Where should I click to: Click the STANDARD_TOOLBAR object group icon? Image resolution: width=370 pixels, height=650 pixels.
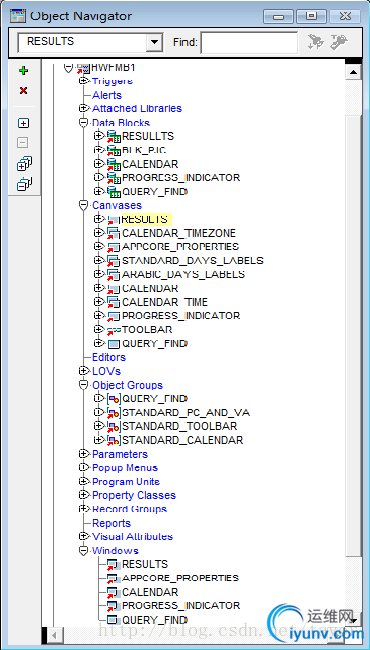pyautogui.click(x=114, y=427)
